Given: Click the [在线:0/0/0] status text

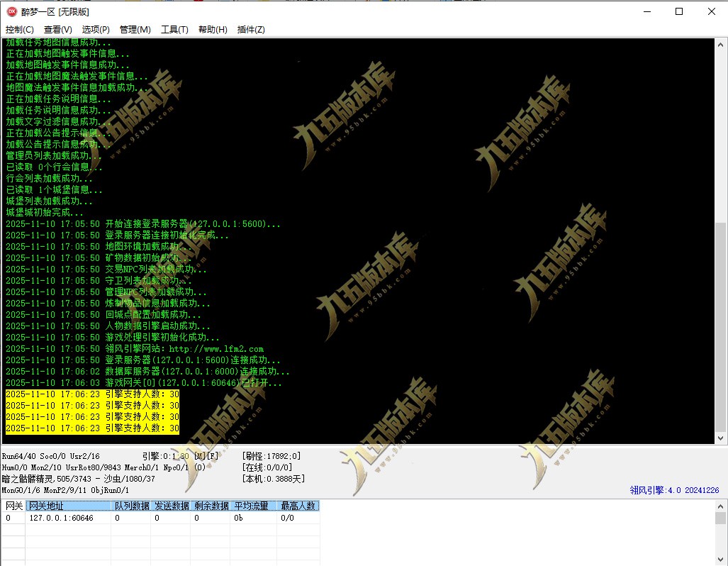Looking at the screenshot, I should tap(267, 467).
